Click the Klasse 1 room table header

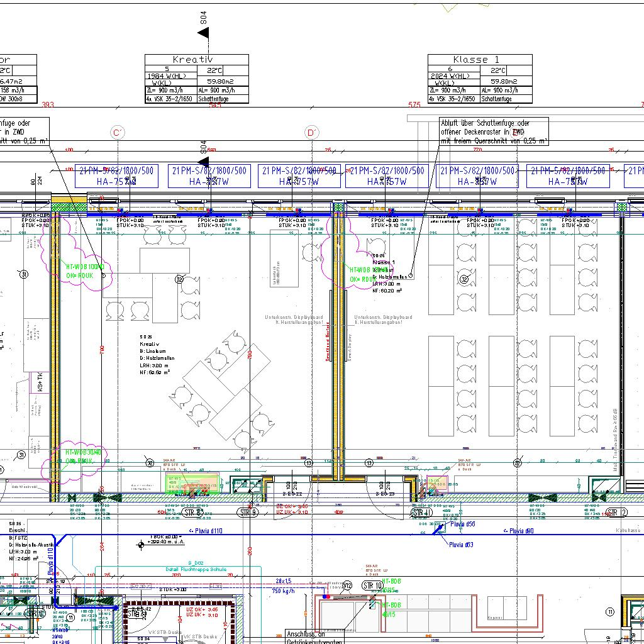point(480,60)
